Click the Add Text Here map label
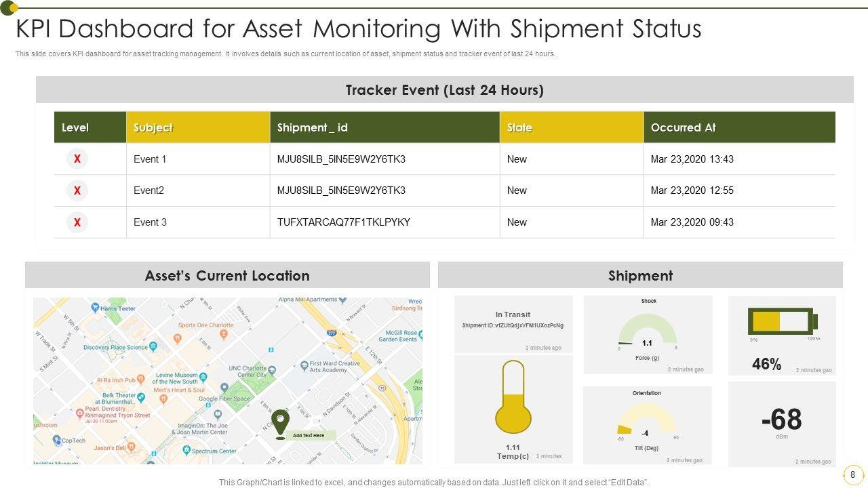868x488 pixels. tap(309, 436)
